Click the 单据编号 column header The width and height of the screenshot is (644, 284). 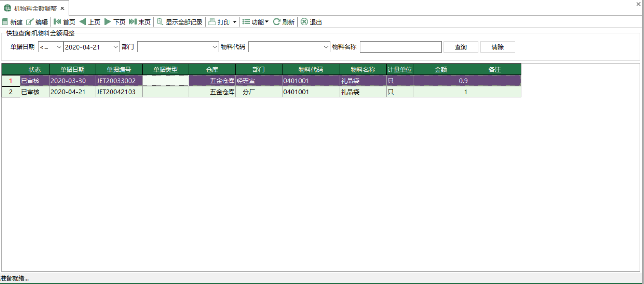pos(119,70)
